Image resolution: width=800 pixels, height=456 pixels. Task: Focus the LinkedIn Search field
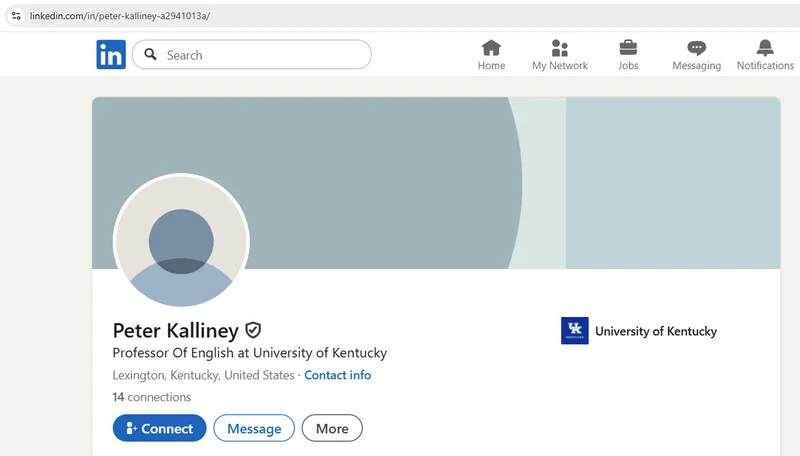pyautogui.click(x=252, y=55)
